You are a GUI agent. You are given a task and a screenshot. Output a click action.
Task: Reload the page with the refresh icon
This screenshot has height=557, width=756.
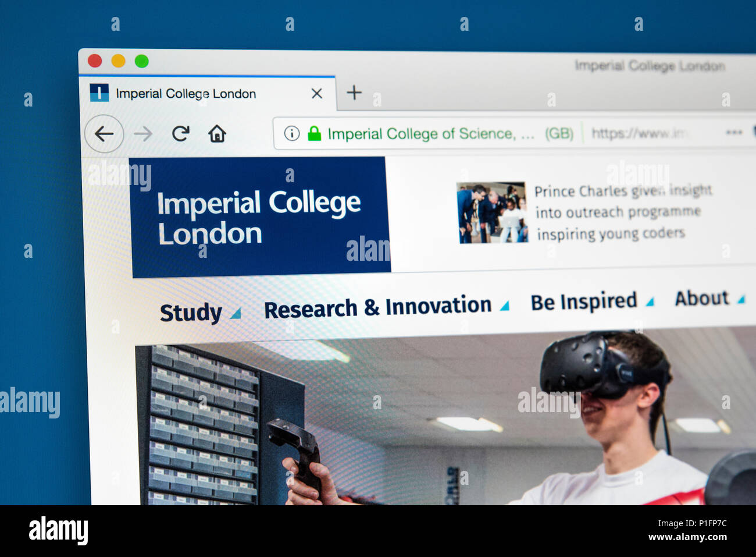point(181,133)
